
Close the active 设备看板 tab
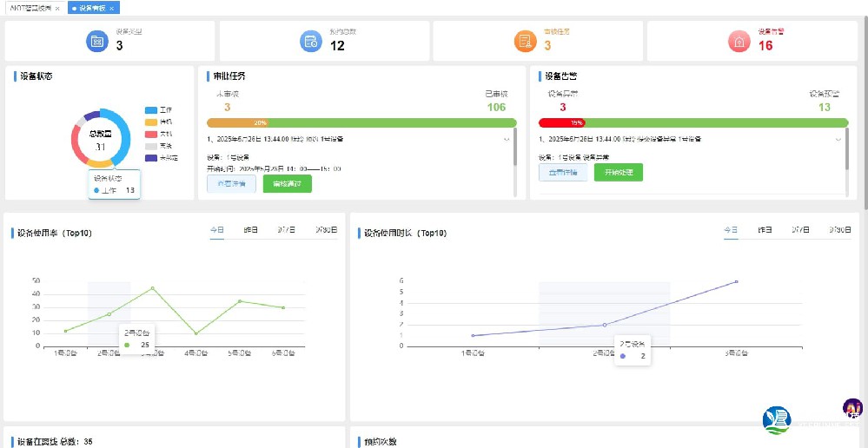(x=114, y=8)
